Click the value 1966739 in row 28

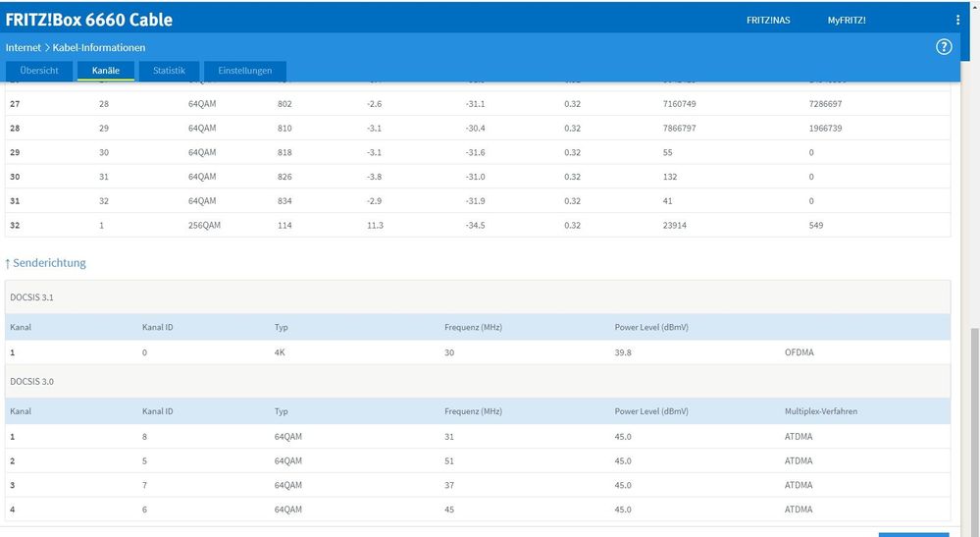point(826,129)
